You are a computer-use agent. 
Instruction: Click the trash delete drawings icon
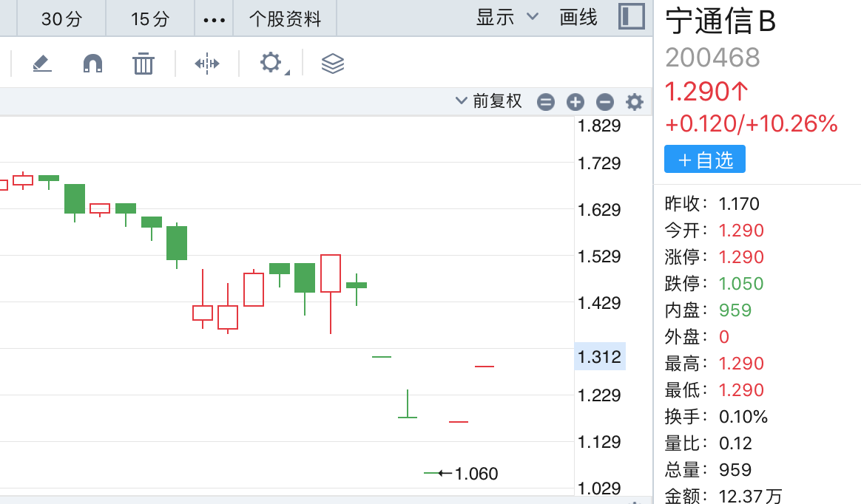coord(143,64)
